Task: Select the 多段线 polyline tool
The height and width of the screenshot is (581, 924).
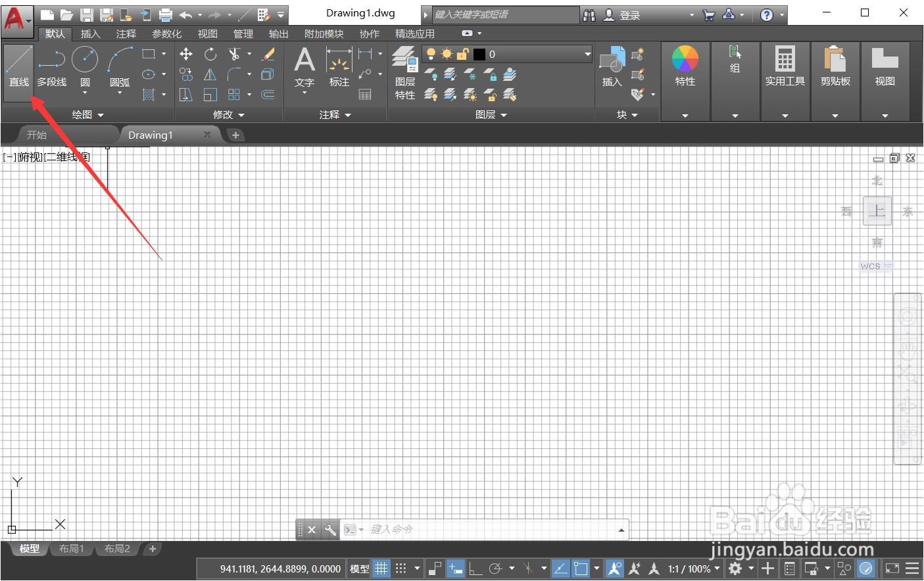Action: tap(51, 68)
